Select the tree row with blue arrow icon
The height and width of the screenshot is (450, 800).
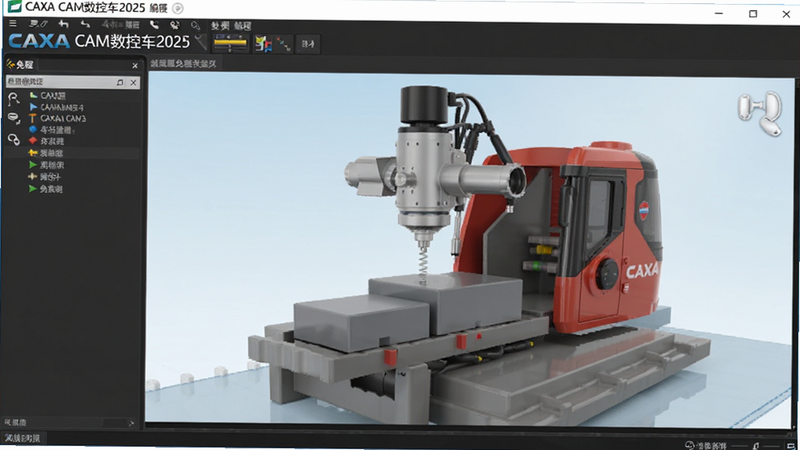coord(56,107)
